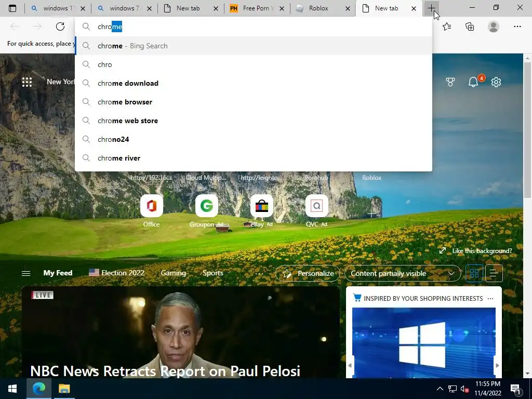532x399 pixels.
Task: Click the Personalize button
Action: tap(308, 273)
